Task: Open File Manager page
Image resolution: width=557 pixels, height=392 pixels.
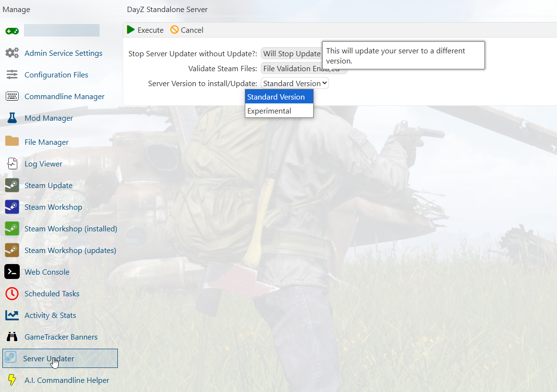Action: tap(47, 142)
